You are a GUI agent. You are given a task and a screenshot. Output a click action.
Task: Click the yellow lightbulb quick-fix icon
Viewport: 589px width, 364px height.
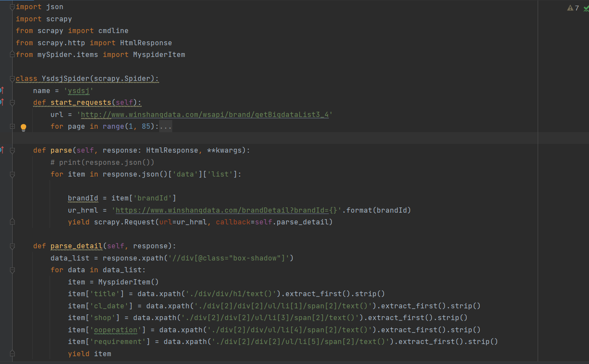[x=23, y=127]
